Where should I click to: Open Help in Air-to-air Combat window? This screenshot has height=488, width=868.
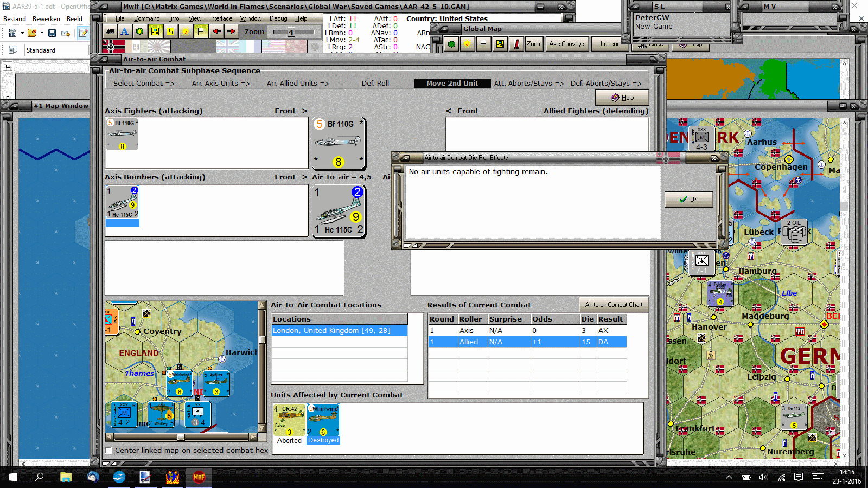click(622, 98)
